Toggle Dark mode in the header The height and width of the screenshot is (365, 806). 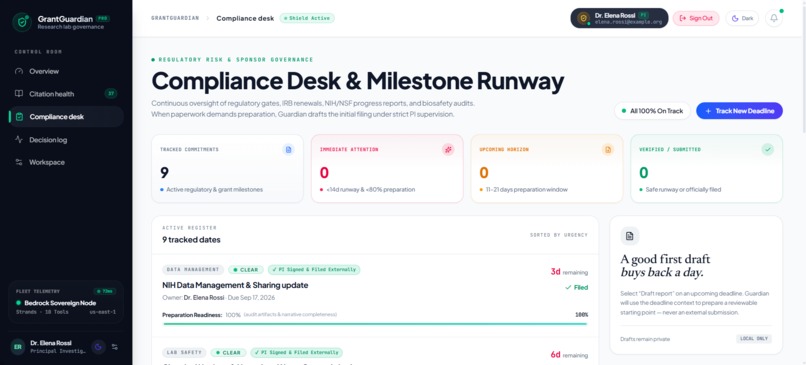tap(742, 18)
